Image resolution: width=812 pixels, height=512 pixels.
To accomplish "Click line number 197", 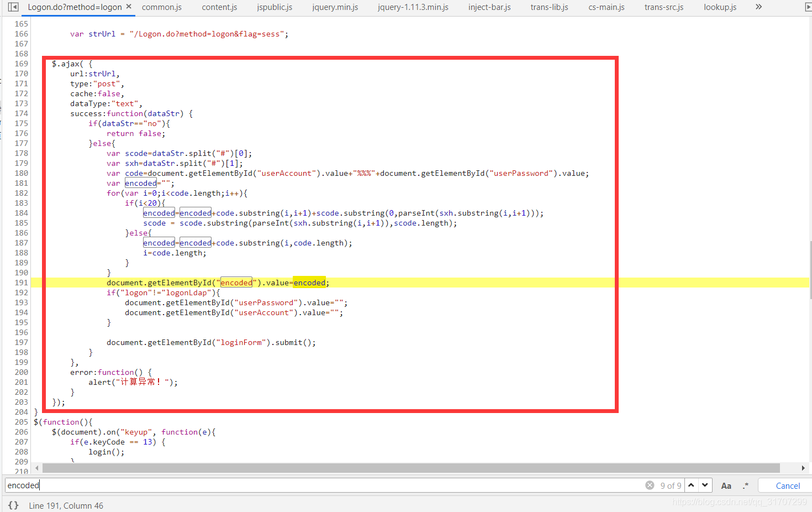I will [x=21, y=342].
